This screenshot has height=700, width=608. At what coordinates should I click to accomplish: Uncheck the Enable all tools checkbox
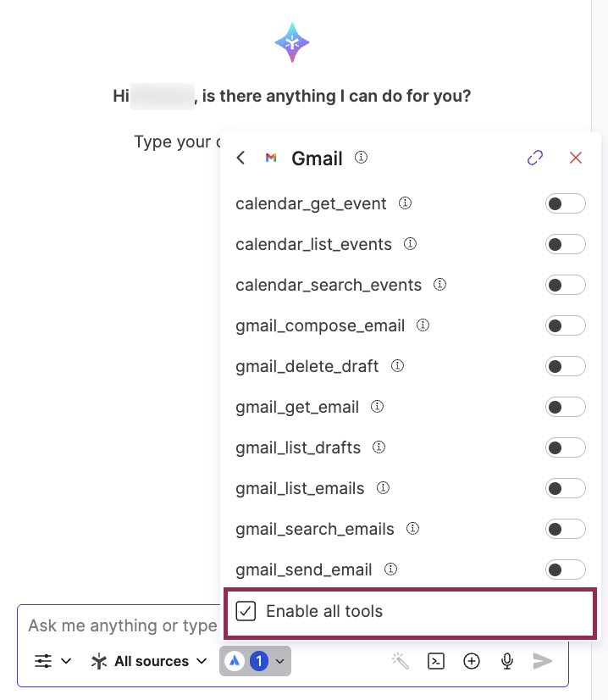pos(246,610)
